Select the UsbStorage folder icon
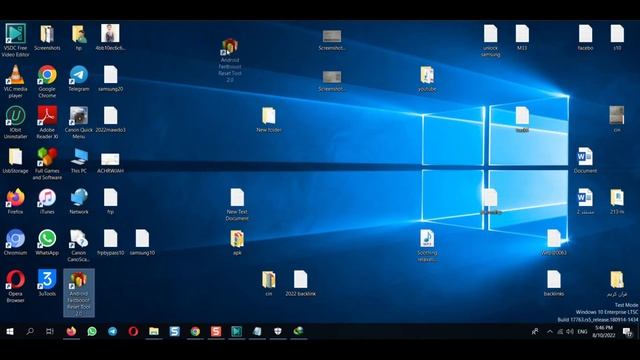This screenshot has height=360, width=640. pyautogui.click(x=16, y=160)
